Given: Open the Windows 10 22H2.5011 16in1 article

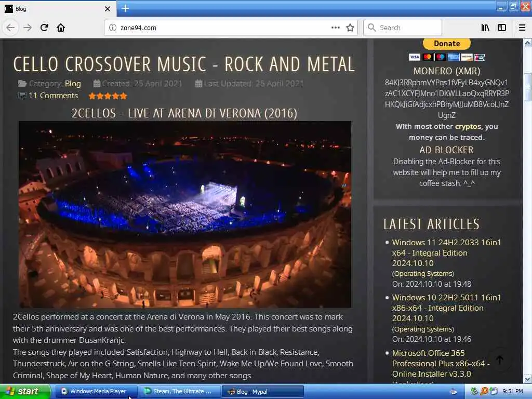Looking at the screenshot, I should [446, 308].
